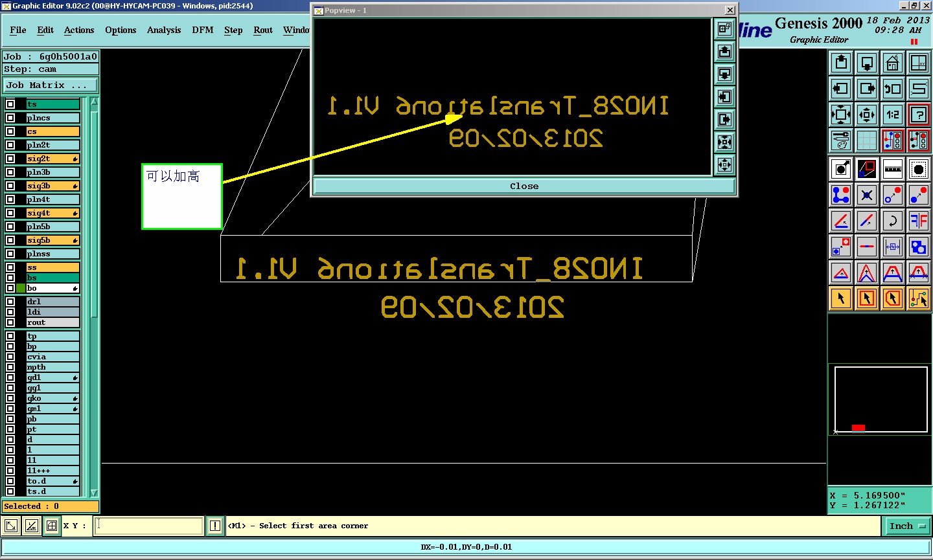The height and width of the screenshot is (560, 933).
Task: Select the rectangle-area selection arrow tool
Action: [x=867, y=298]
